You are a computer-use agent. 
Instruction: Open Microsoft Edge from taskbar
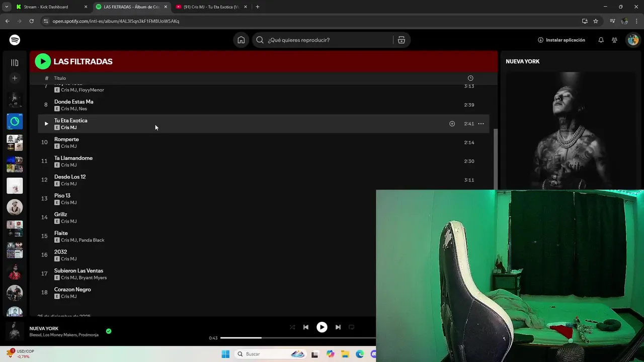tap(360, 354)
